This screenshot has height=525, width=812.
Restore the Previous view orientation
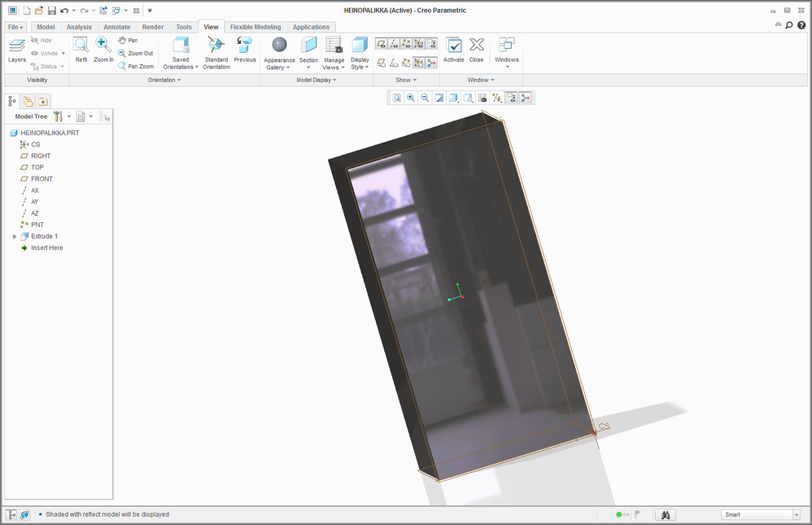(x=245, y=50)
